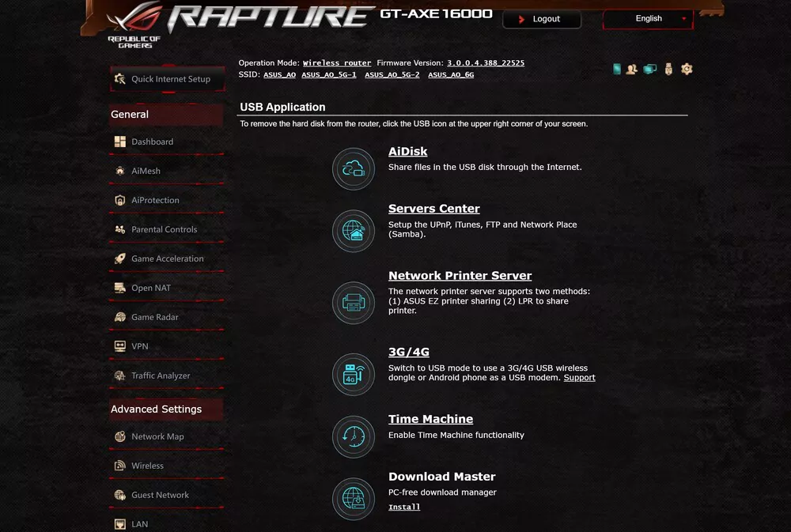Image resolution: width=791 pixels, height=532 pixels.
Task: Open Quick Internet Setup button
Action: pos(168,79)
